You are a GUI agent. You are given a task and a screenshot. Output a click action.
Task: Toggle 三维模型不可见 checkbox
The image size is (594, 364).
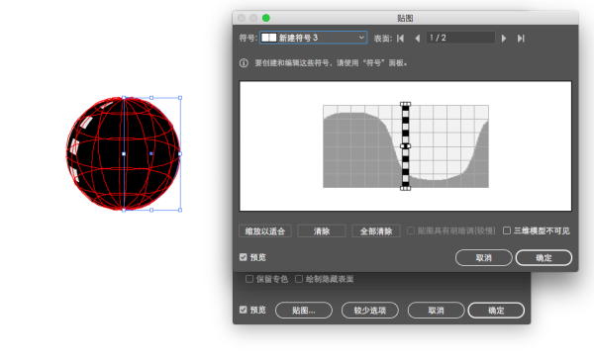click(x=507, y=230)
